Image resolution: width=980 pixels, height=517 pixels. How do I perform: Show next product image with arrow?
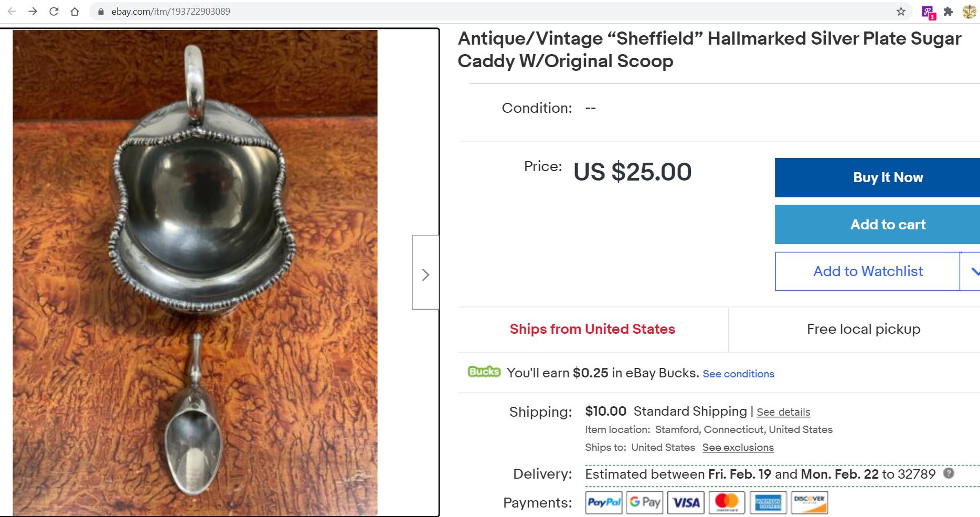tap(425, 272)
